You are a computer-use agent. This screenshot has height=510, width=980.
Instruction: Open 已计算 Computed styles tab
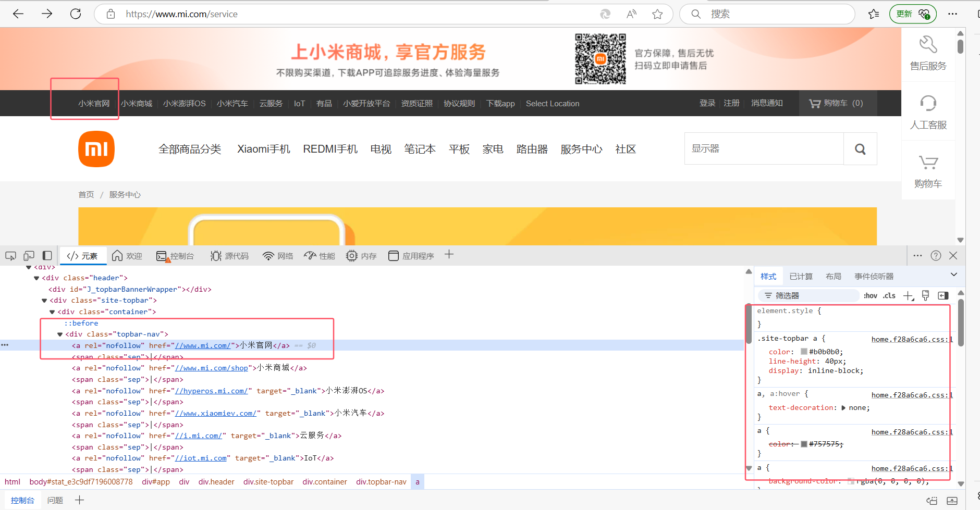(x=801, y=276)
